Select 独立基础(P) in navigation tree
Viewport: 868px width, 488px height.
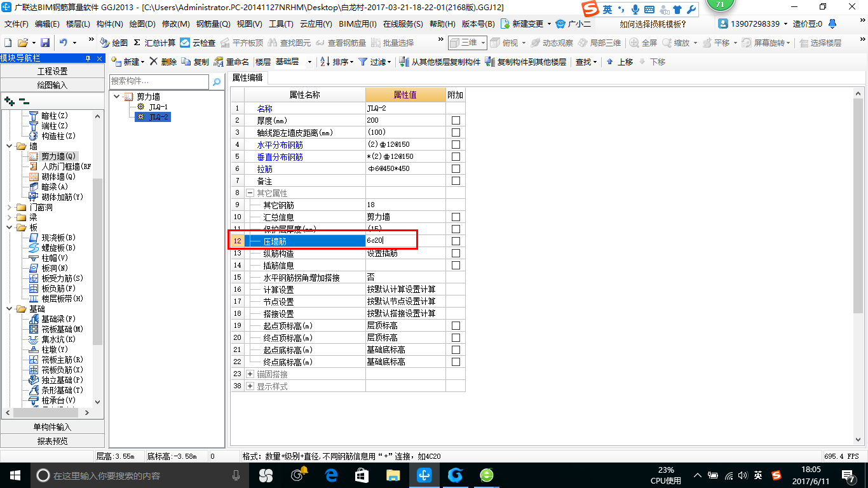[56, 380]
